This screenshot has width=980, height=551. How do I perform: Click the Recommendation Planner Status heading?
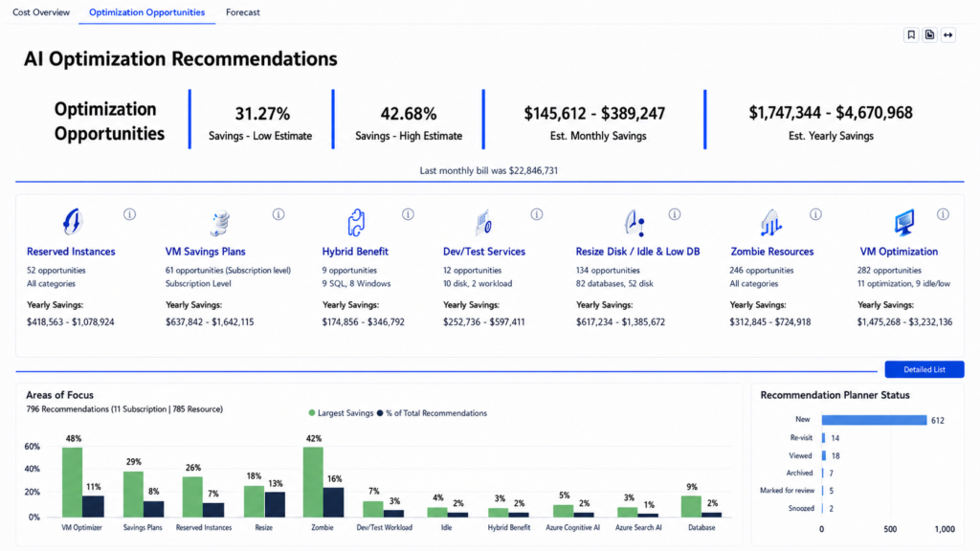[x=835, y=395]
